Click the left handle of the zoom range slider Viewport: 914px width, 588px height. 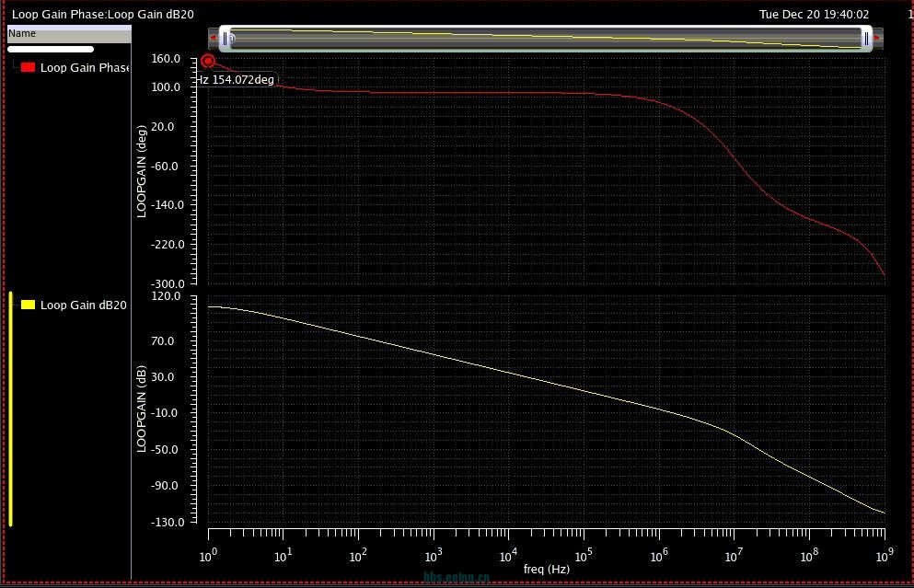(224, 38)
